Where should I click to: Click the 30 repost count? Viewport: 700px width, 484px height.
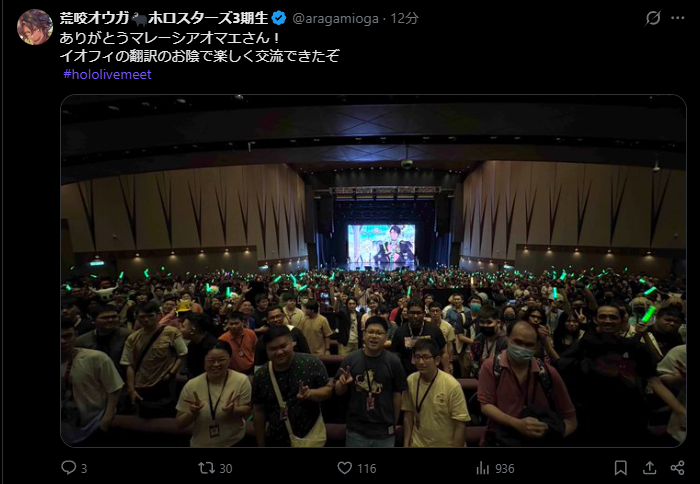pos(226,468)
